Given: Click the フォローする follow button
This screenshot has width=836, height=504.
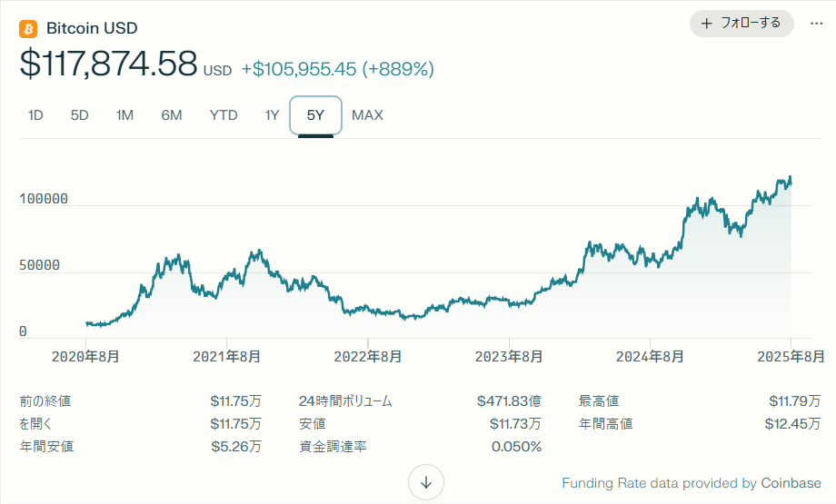Looking at the screenshot, I should point(741,24).
